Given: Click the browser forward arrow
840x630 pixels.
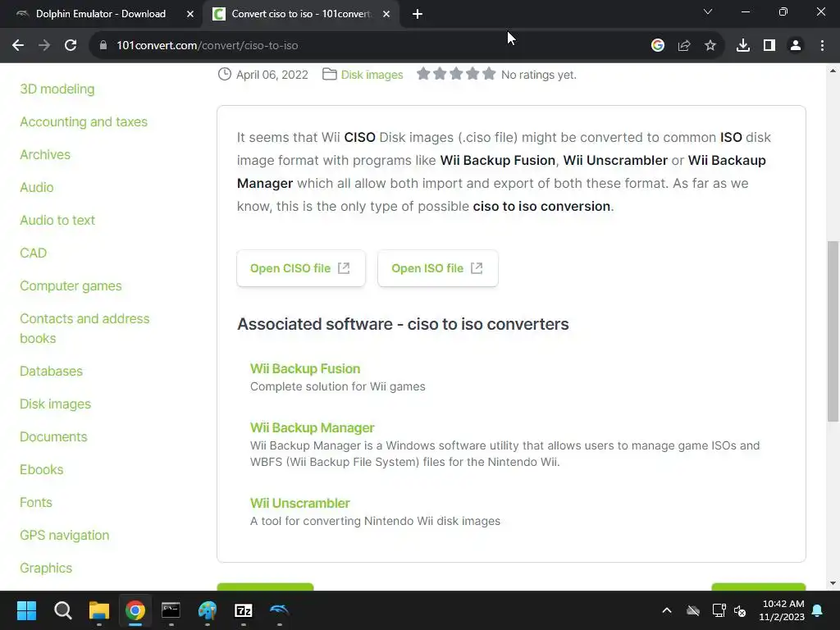Looking at the screenshot, I should click(x=44, y=46).
